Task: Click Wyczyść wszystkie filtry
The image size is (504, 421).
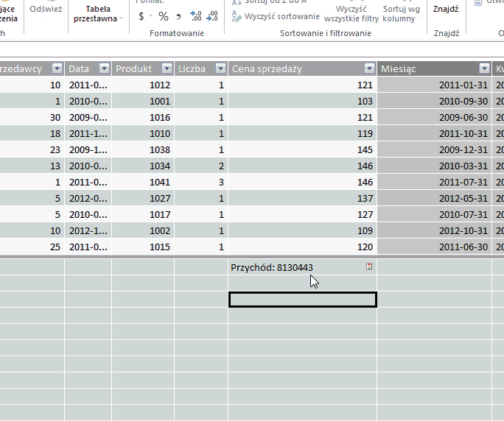Action: click(351, 14)
